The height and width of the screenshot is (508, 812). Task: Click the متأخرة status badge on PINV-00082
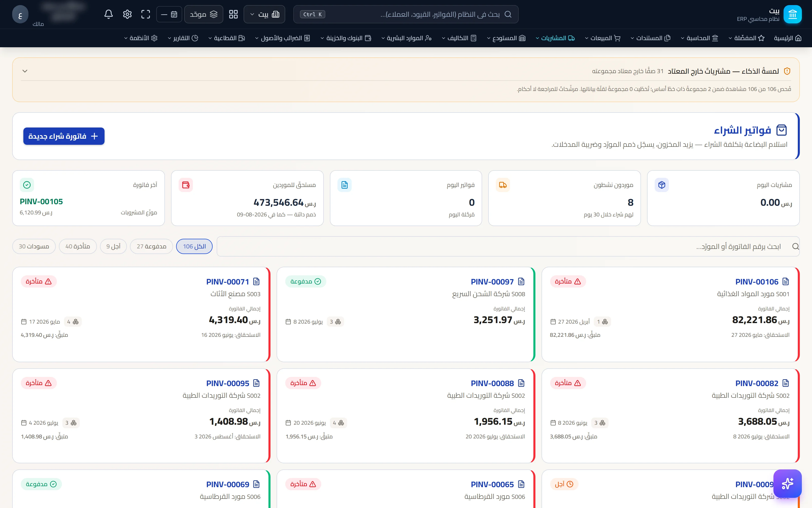(x=568, y=383)
